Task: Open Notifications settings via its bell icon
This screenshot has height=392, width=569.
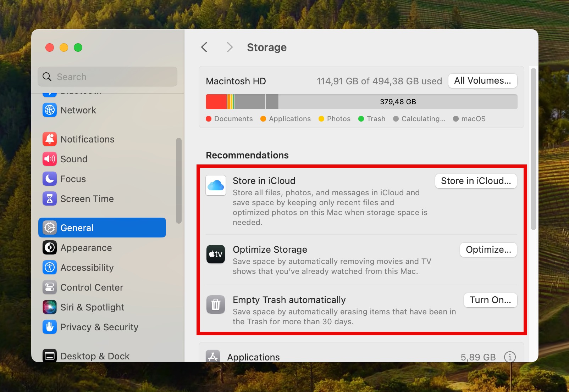Action: [x=50, y=139]
